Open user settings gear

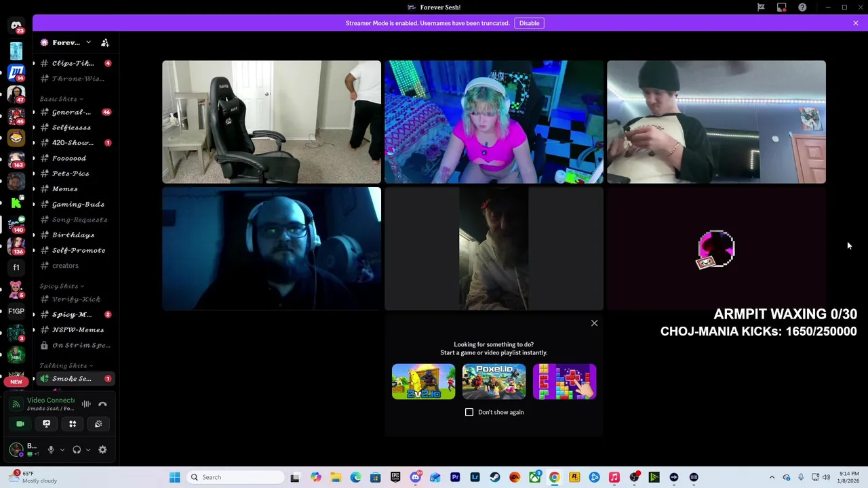(x=102, y=449)
